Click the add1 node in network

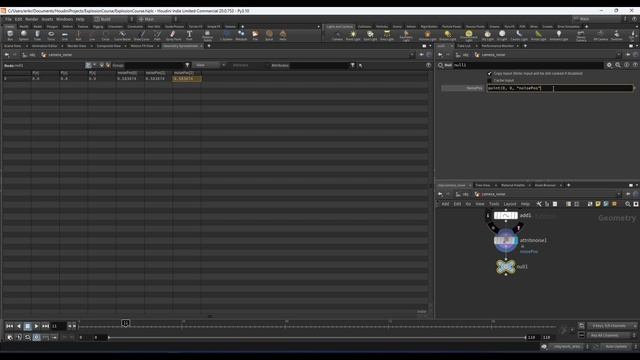click(x=506, y=216)
